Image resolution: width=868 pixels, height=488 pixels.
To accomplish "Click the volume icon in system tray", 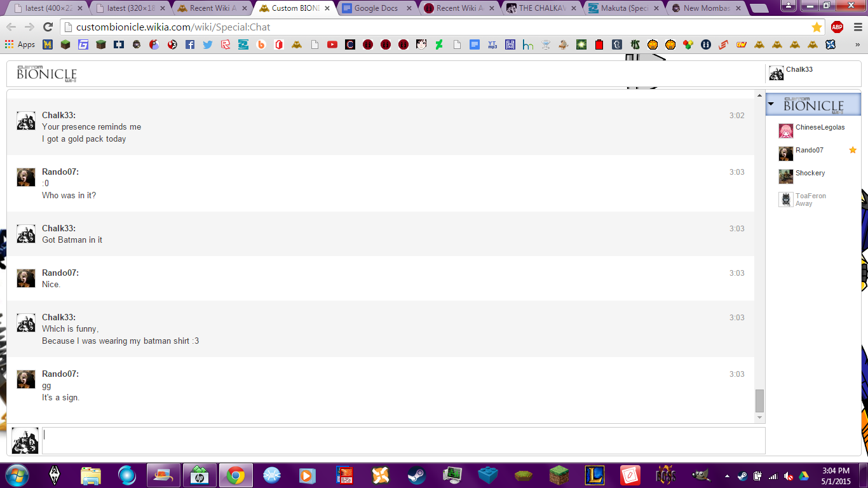I will 789,476.
